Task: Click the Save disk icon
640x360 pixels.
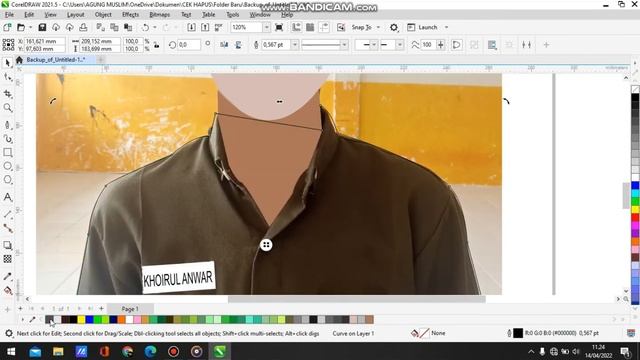Action: click(x=42, y=27)
